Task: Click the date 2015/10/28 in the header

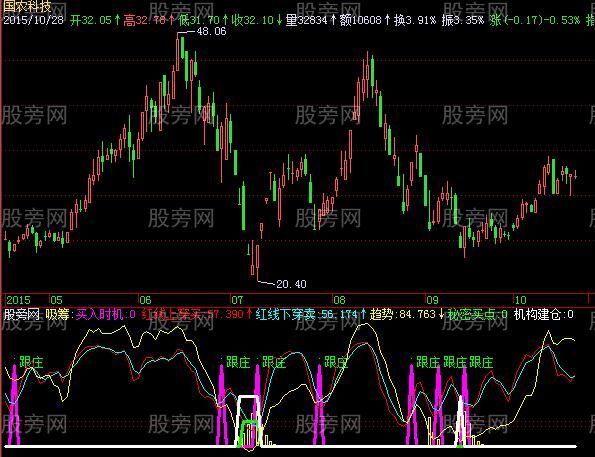Action: point(33,20)
